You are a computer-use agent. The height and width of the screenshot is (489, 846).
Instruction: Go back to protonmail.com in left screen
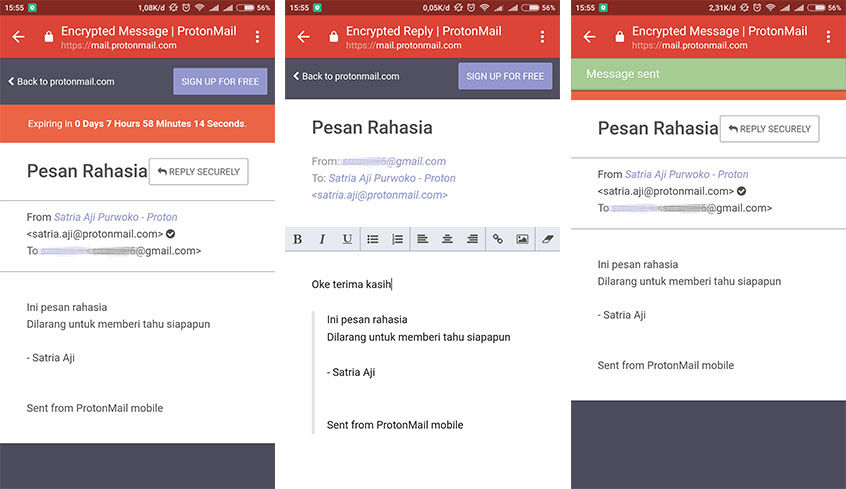click(x=61, y=82)
